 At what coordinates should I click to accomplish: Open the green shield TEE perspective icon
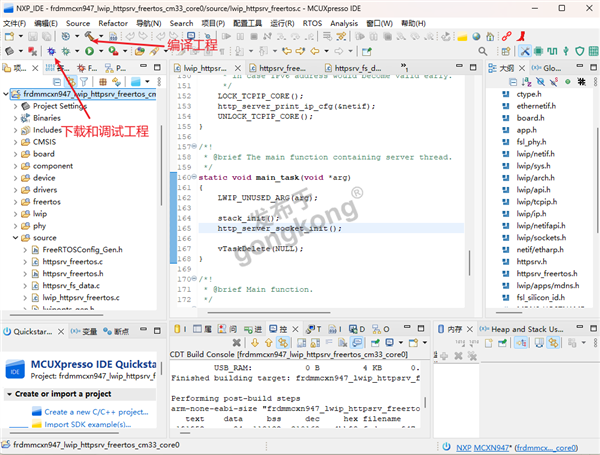tap(580, 51)
